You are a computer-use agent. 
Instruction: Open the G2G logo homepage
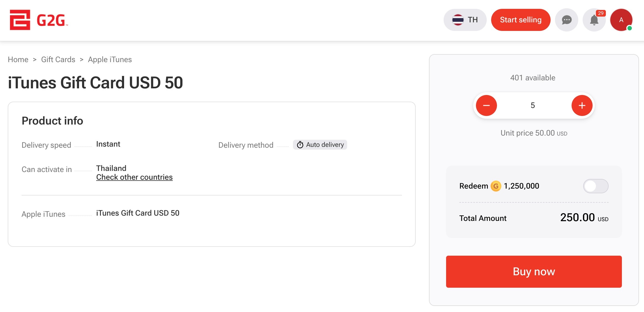(39, 20)
